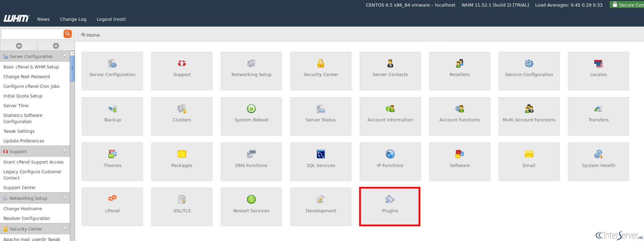Image resolution: width=644 pixels, height=241 pixels.
Task: Open Basic cPanel & WHM Setup
Action: [x=31, y=67]
